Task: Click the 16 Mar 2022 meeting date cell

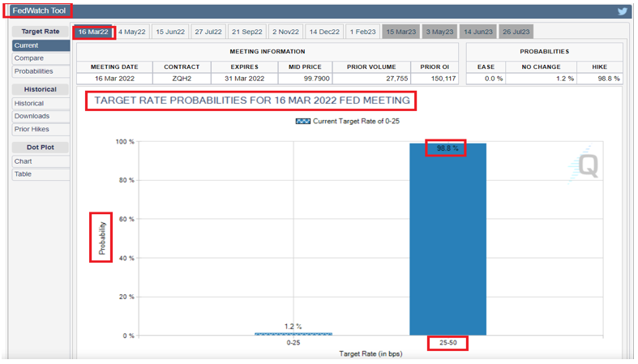Action: coord(114,79)
